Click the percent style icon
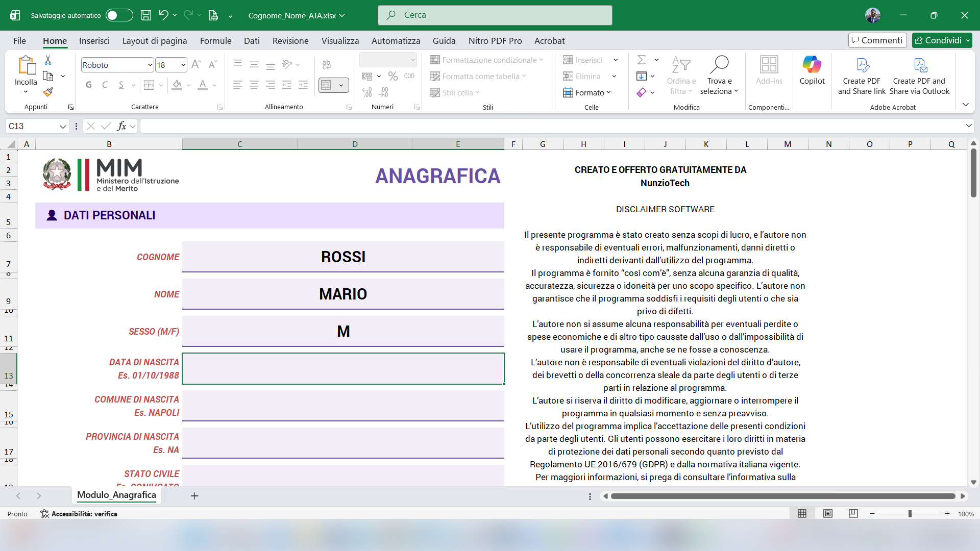The height and width of the screenshot is (551, 980). pyautogui.click(x=393, y=76)
